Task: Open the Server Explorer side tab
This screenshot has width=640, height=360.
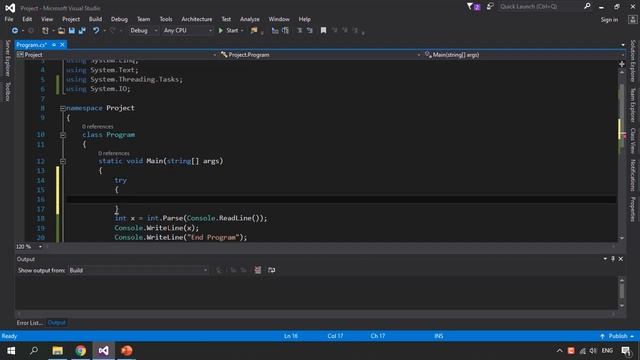Action: click(x=7, y=58)
